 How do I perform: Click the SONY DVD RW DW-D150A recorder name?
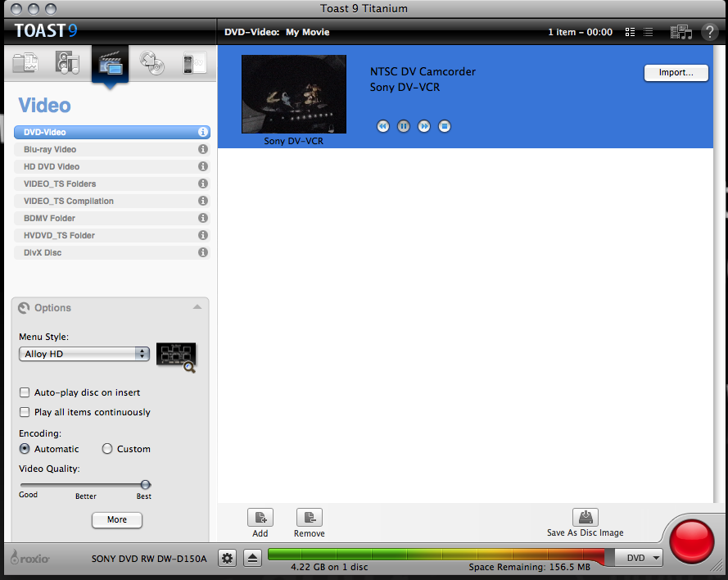click(x=149, y=559)
